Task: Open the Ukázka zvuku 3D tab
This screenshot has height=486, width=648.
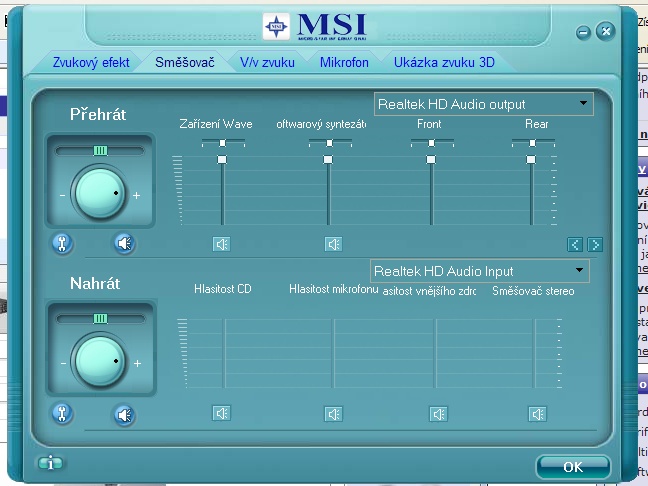Action: coord(444,62)
